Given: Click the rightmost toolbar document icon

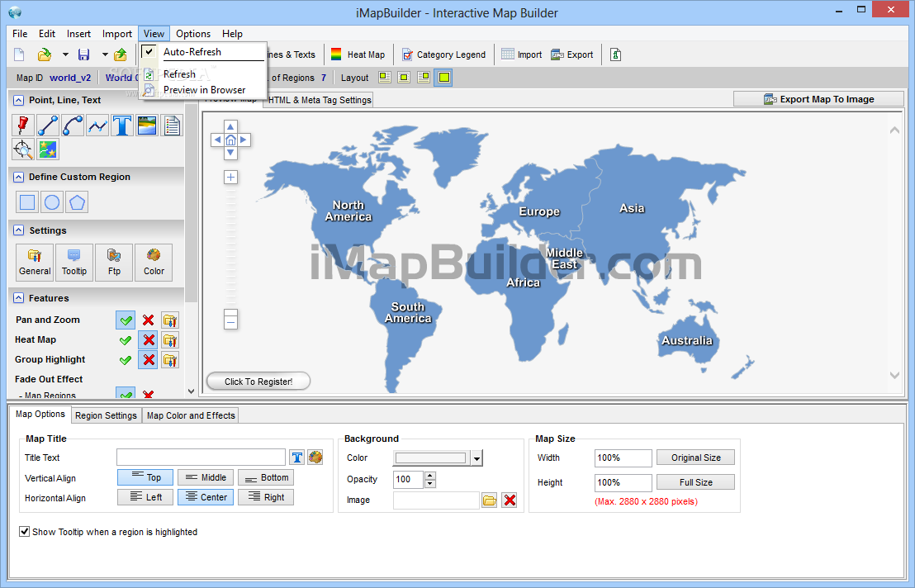Looking at the screenshot, I should pos(615,55).
